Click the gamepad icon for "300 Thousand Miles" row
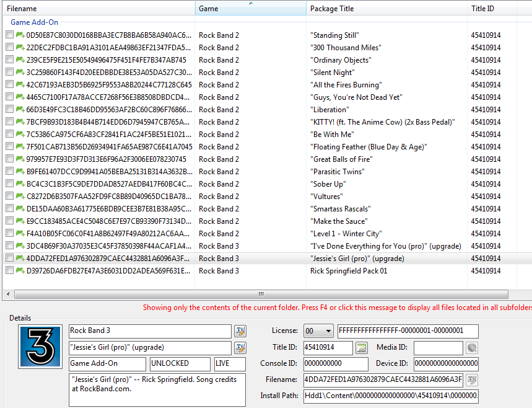Viewport: 532px width, 408px height. pyautogui.click(x=20, y=48)
